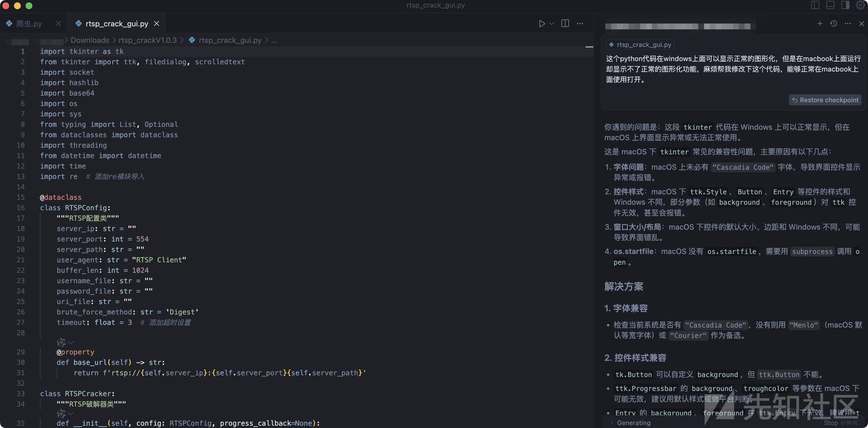Click the 'def base_url(self) -> str:' line
This screenshot has height=428, width=868.
coord(110,362)
